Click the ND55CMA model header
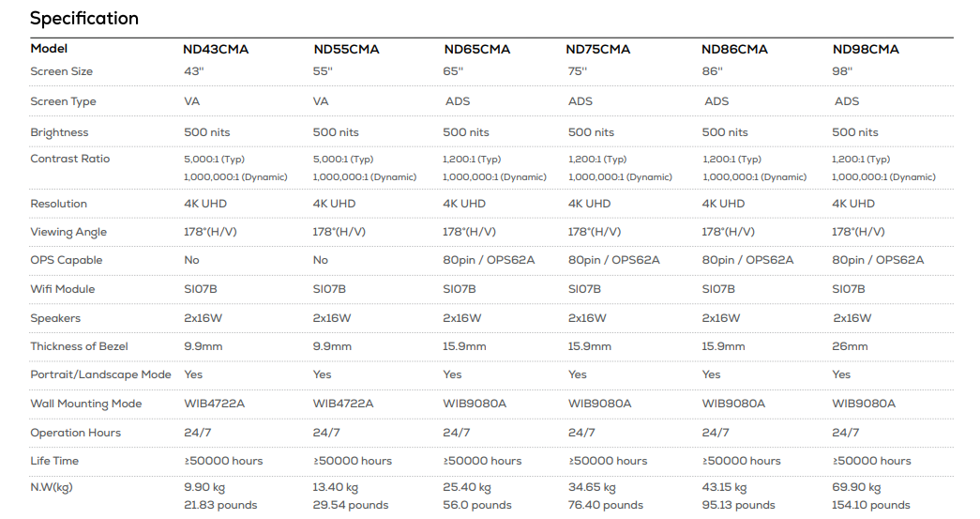Viewport: 980px width, 519px height. pos(346,50)
